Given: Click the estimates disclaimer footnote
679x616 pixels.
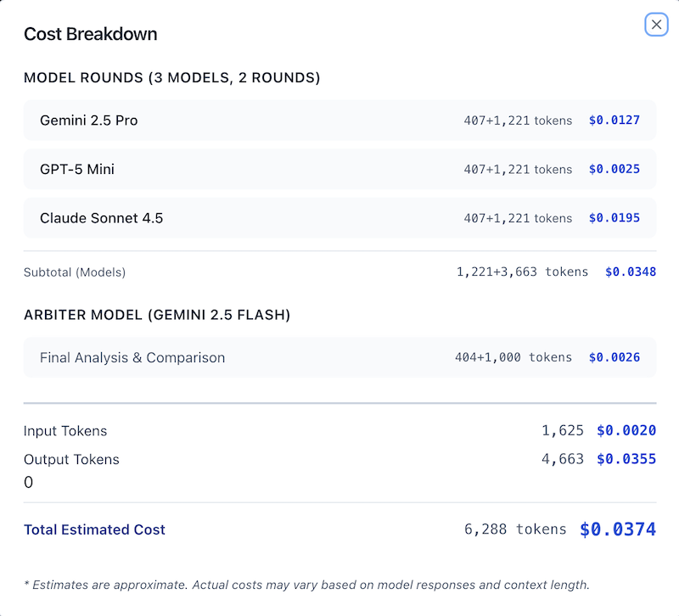Looking at the screenshot, I should pos(306,585).
